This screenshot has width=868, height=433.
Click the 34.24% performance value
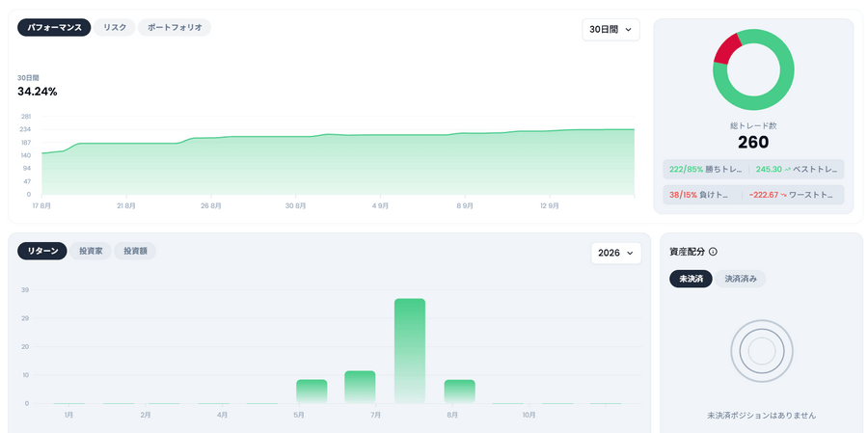point(37,92)
